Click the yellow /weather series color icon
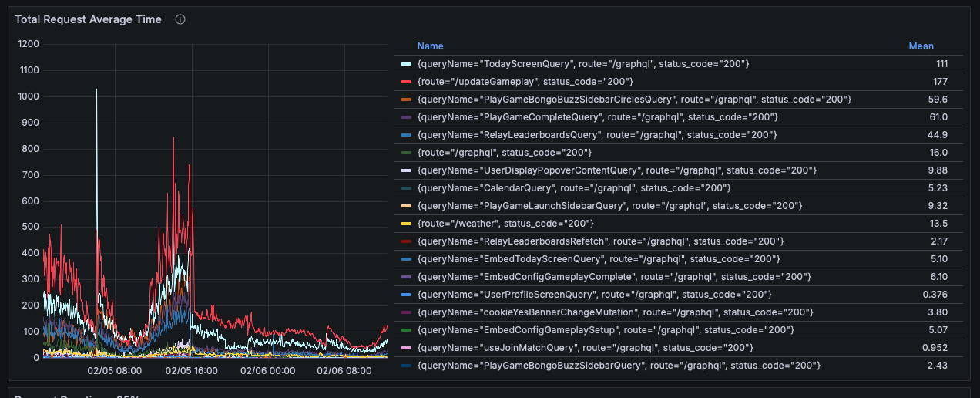 [406, 224]
